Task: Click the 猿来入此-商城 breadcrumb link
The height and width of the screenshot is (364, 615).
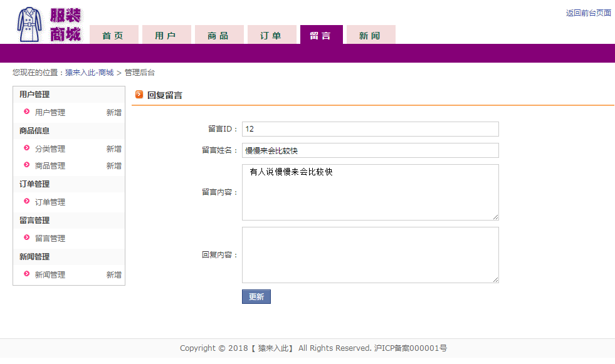Action: 90,73
